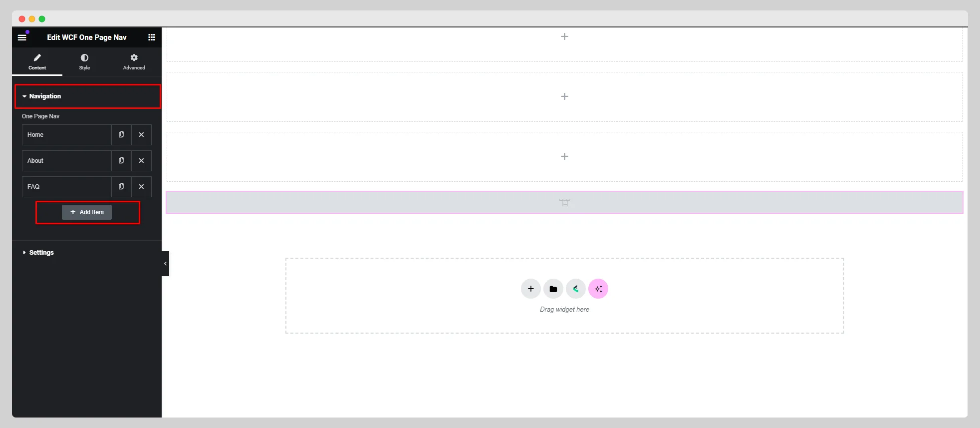980x428 pixels.
Task: Minimize the window with yellow button
Action: [x=32, y=19]
